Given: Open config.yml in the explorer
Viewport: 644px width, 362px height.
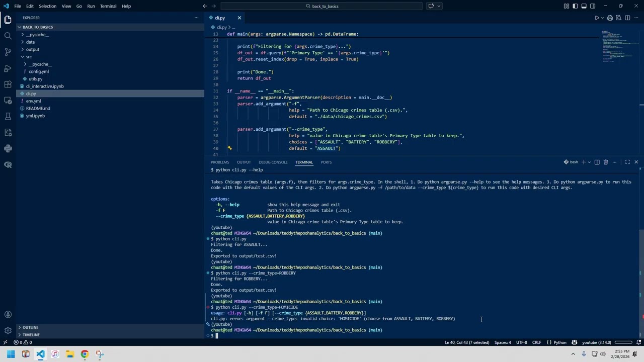Looking at the screenshot, I should 38,71.
